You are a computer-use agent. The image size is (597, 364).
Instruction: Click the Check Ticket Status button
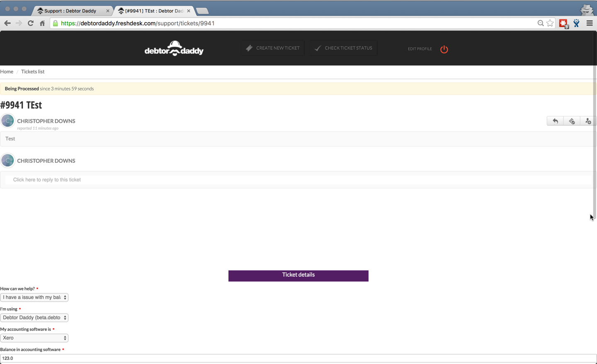coord(343,48)
